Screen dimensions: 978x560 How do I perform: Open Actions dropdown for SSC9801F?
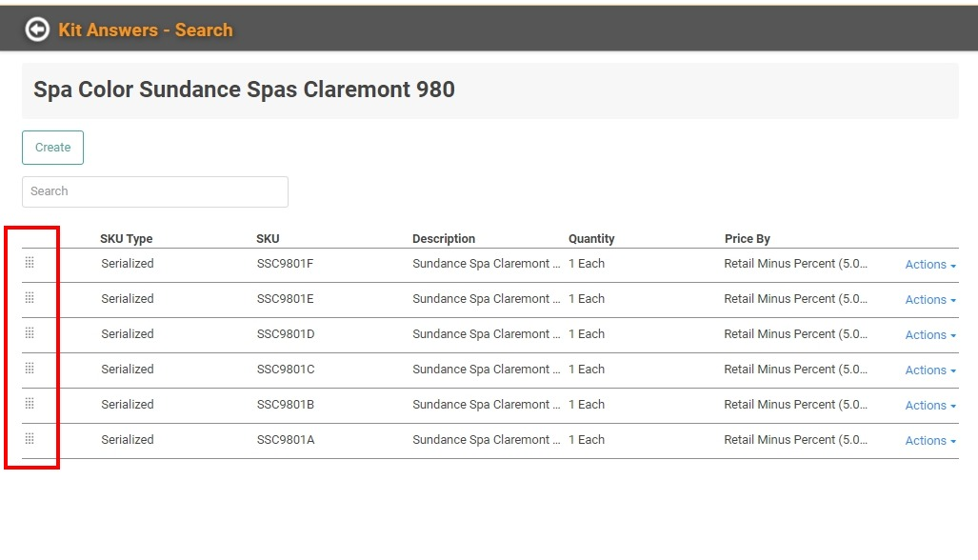(x=930, y=265)
